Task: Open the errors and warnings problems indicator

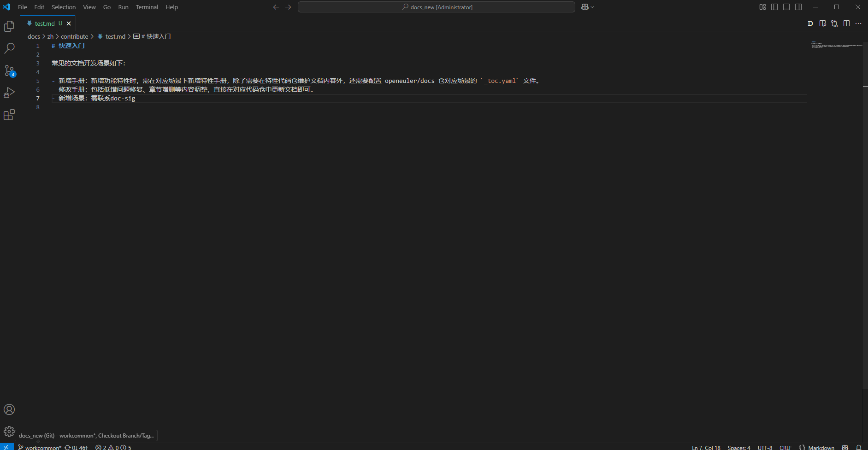Action: [x=113, y=447]
